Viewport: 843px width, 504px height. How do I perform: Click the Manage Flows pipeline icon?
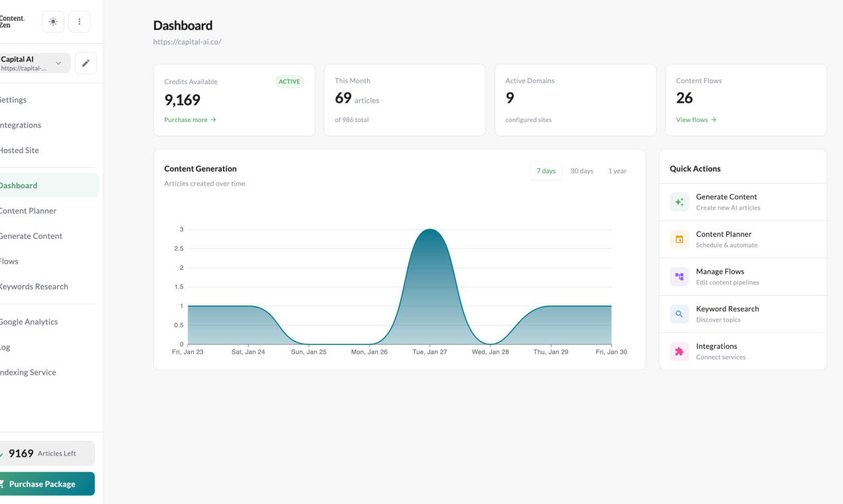coord(679,277)
